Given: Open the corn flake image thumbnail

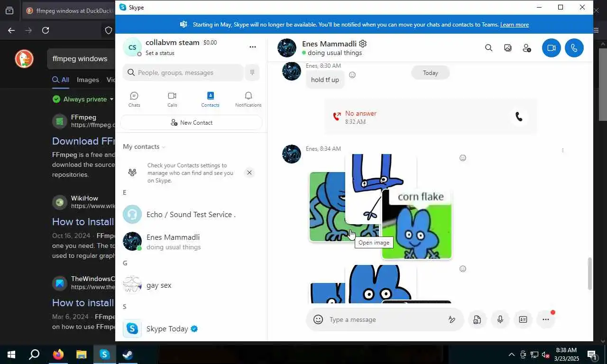Looking at the screenshot, I should click(417, 225).
